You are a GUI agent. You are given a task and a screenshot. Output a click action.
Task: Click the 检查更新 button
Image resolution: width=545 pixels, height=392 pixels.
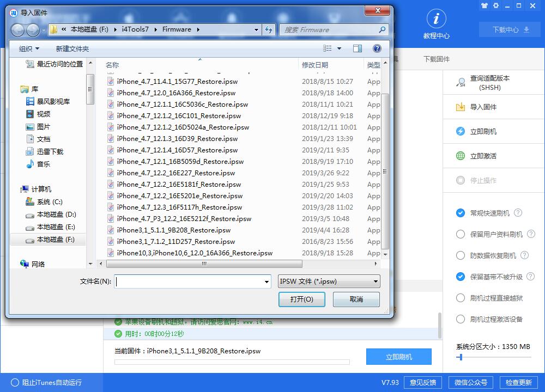(519, 383)
